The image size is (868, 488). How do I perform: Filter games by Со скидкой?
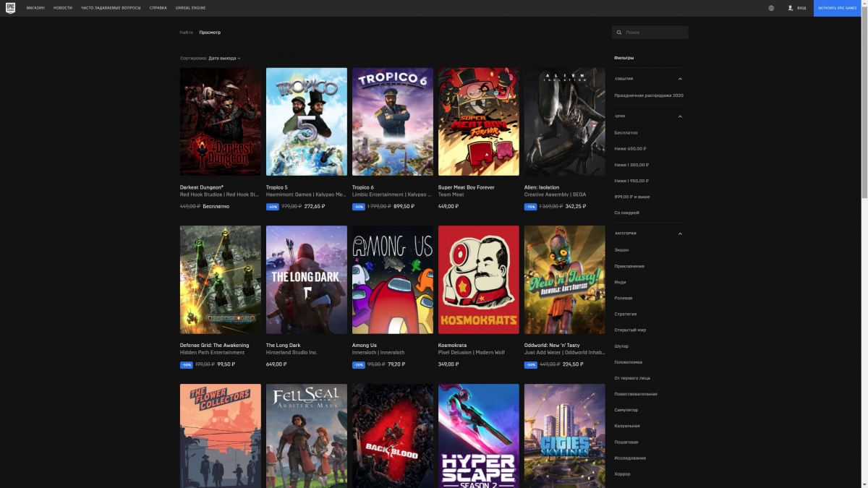pos(627,213)
